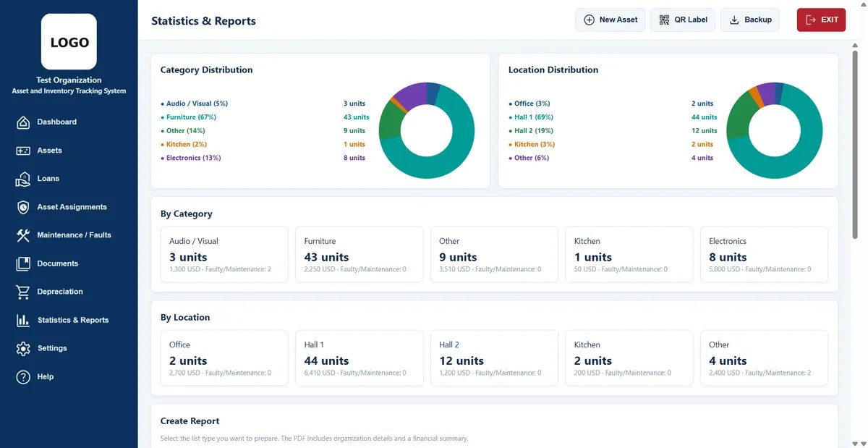Screen dimensions: 868x448
Task: Open the Documents section
Action: tap(58, 263)
